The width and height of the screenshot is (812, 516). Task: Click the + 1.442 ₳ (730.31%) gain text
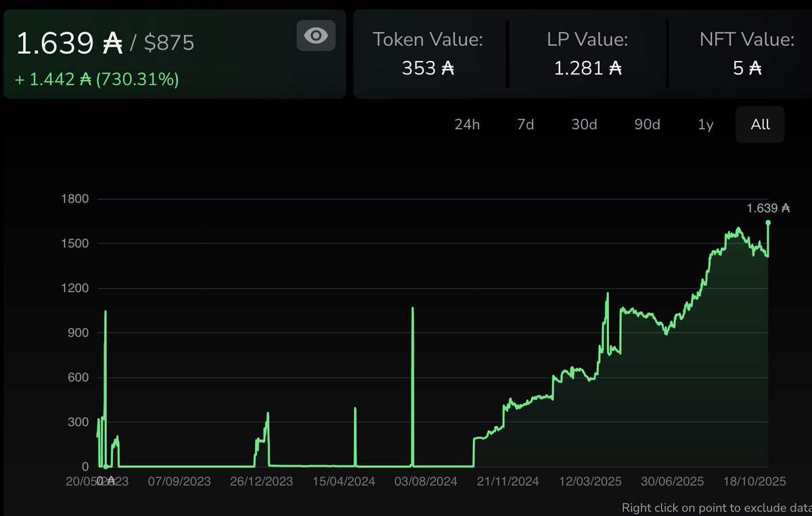pos(97,79)
